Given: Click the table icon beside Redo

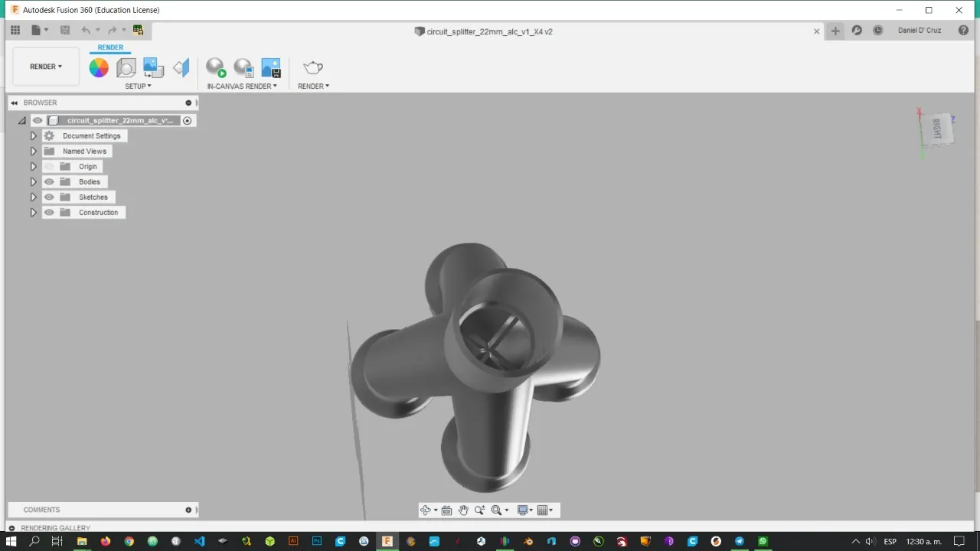Looking at the screenshot, I should [138, 31].
